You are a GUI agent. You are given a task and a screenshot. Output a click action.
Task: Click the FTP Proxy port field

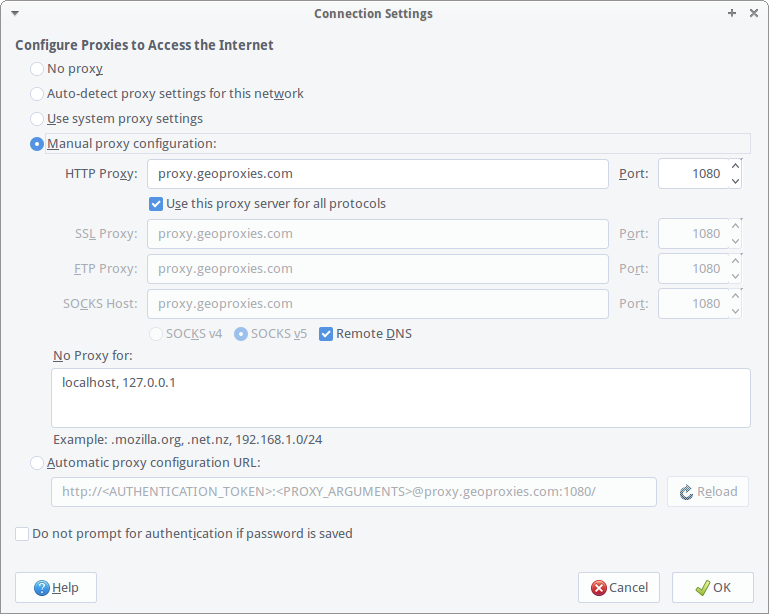click(x=693, y=269)
